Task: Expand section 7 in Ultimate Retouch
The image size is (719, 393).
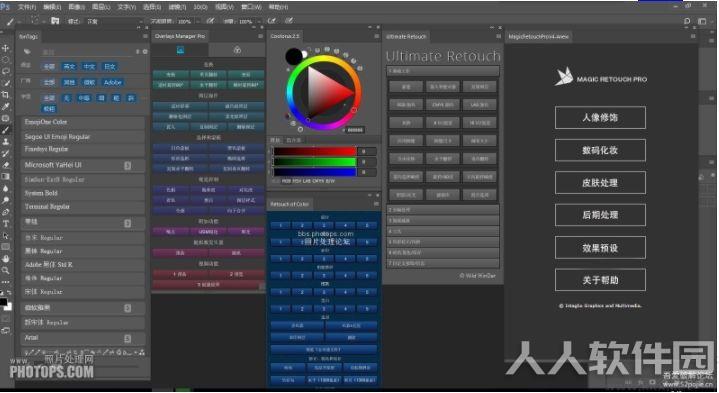Action: [x=443, y=263]
